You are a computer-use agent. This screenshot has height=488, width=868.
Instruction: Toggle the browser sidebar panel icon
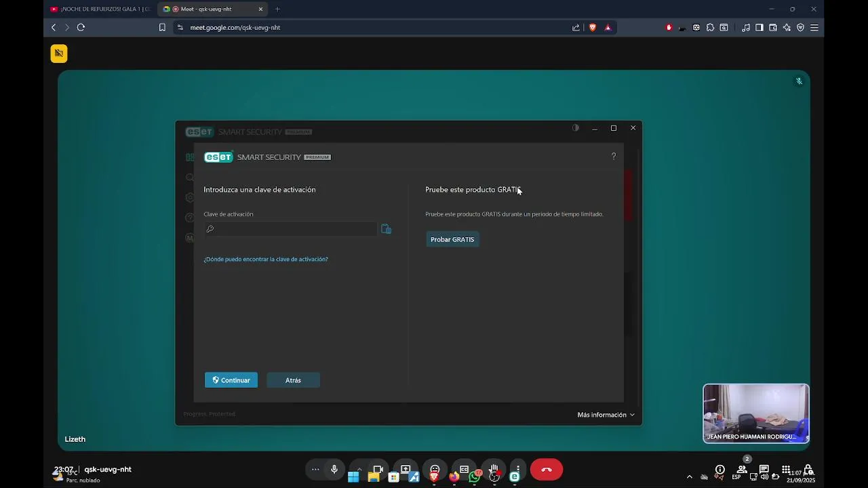coord(759,27)
